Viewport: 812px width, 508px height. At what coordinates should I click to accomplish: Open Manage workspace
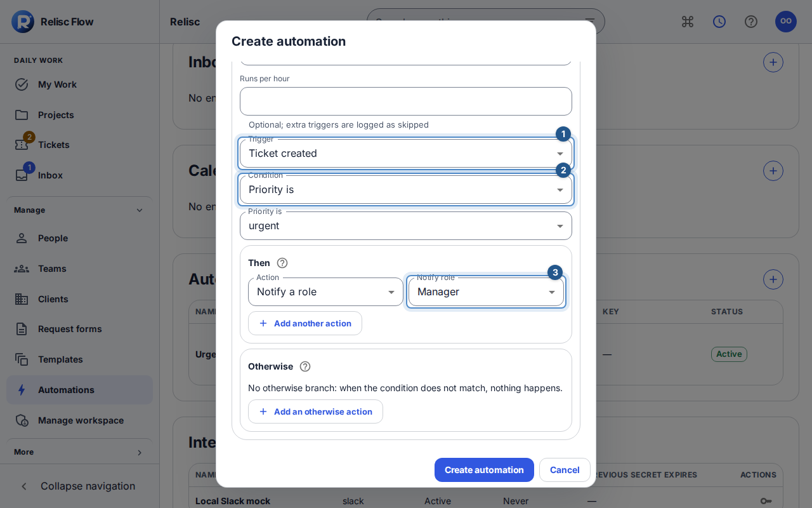pyautogui.click(x=79, y=420)
